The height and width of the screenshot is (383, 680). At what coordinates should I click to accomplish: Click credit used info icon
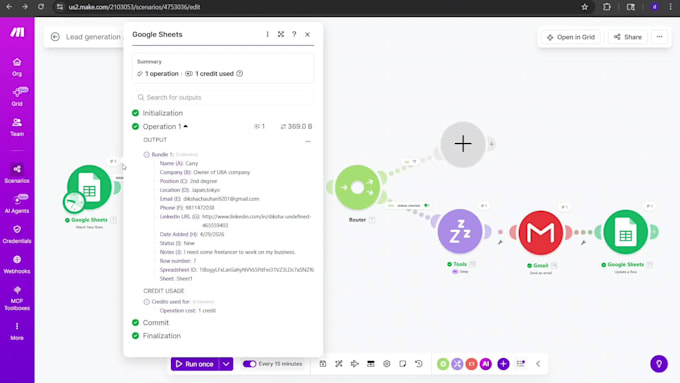click(x=240, y=74)
